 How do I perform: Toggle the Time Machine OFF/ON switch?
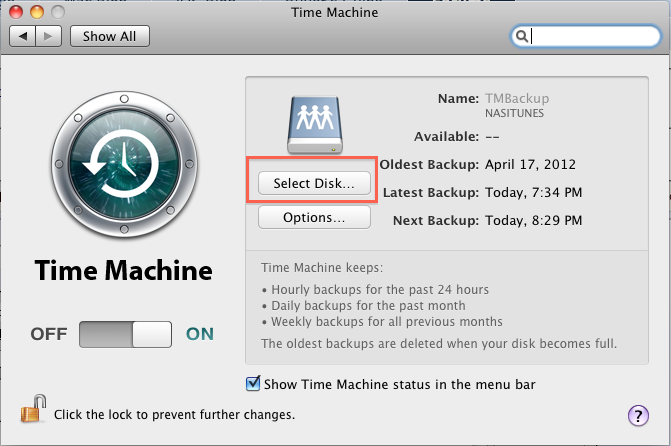click(x=125, y=333)
